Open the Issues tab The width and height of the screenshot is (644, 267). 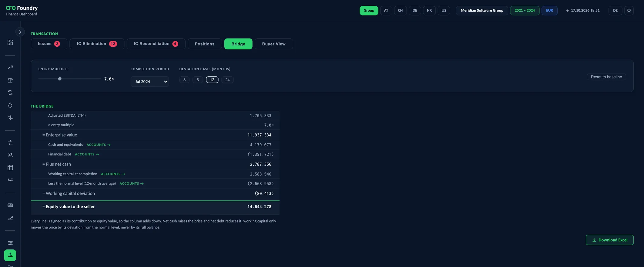click(x=49, y=44)
